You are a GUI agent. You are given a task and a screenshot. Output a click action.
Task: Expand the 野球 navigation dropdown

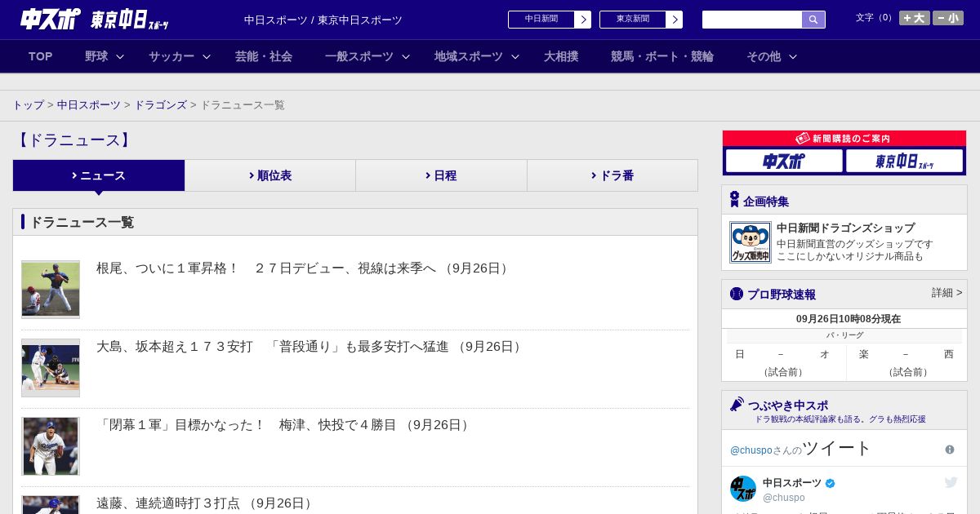105,56
